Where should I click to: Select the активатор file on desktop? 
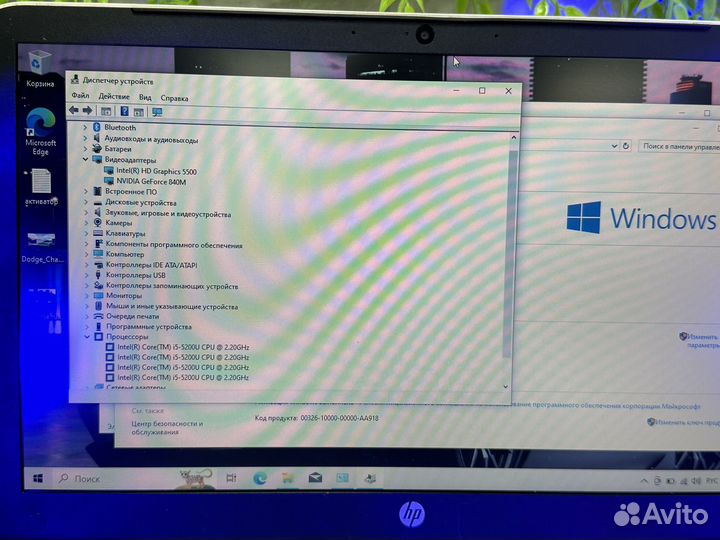pyautogui.click(x=41, y=187)
